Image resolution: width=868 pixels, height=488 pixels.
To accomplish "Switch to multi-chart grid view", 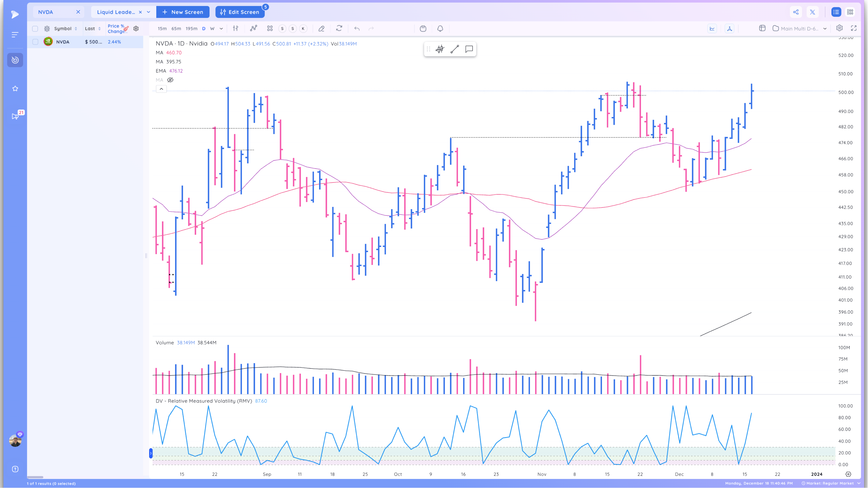I will coord(850,12).
